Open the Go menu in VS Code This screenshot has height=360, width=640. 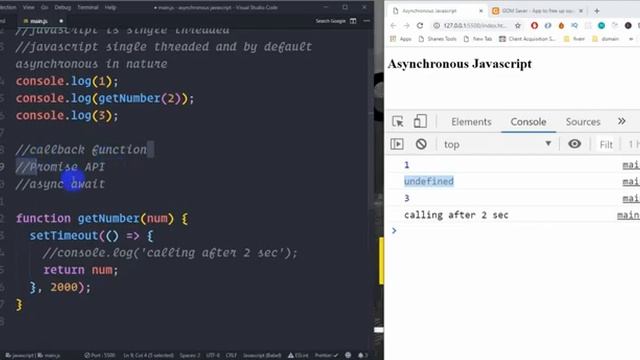click(45, 7)
